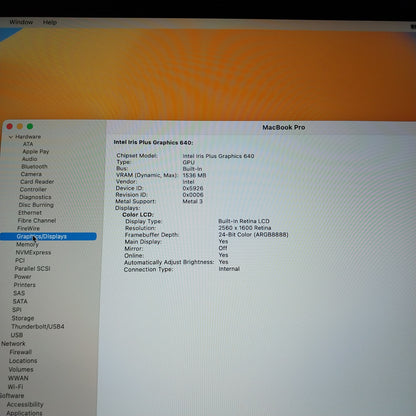This screenshot has width=416, height=416.
Task: Select Firewall under Network
Action: point(21,352)
